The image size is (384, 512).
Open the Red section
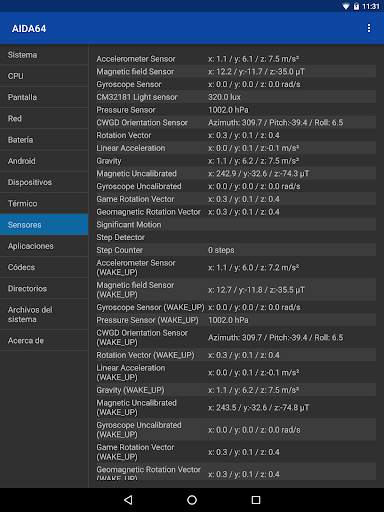44,119
